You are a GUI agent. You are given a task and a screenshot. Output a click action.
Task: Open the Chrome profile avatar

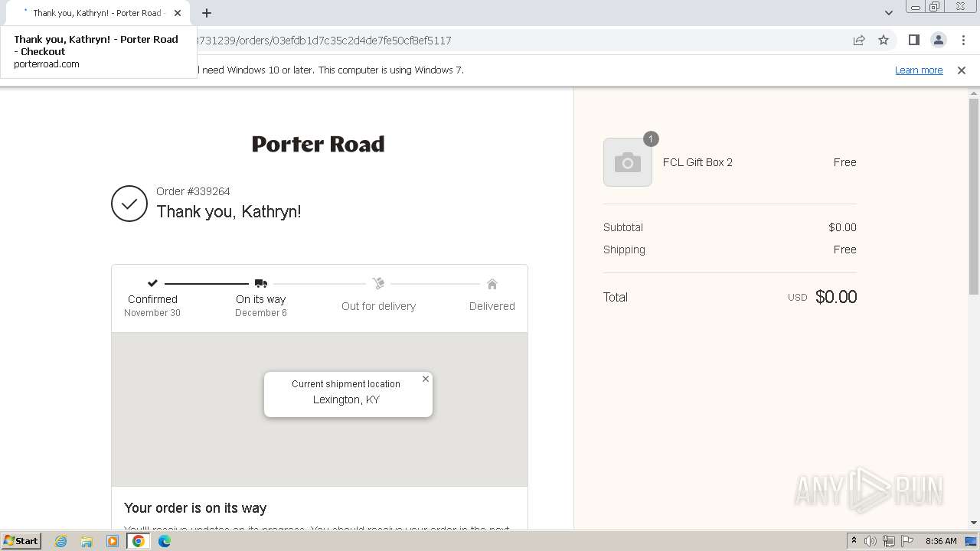[939, 41]
